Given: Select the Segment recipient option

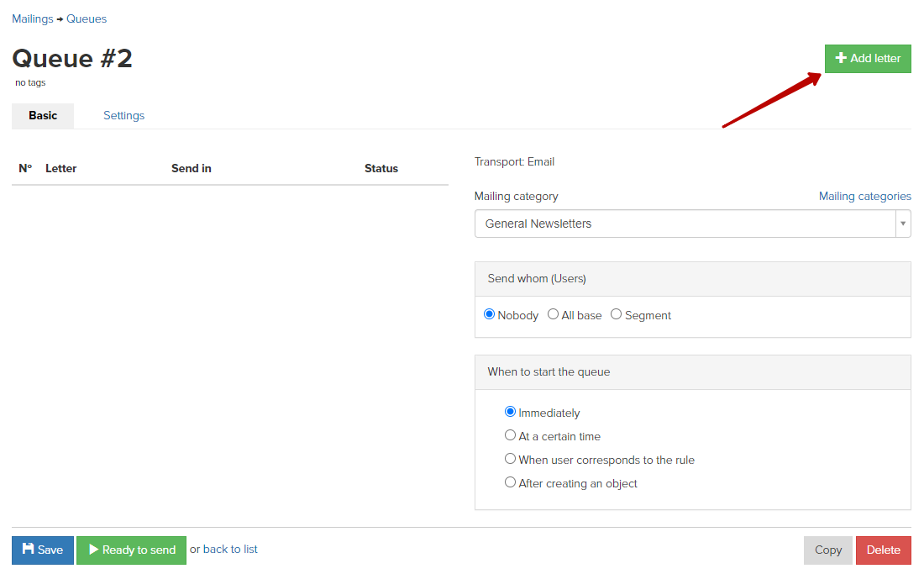Looking at the screenshot, I should point(616,314).
